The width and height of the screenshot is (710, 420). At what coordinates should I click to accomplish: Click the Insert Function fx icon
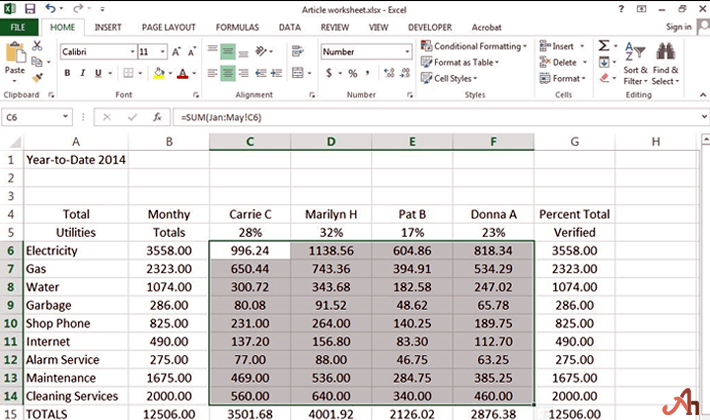[x=157, y=117]
